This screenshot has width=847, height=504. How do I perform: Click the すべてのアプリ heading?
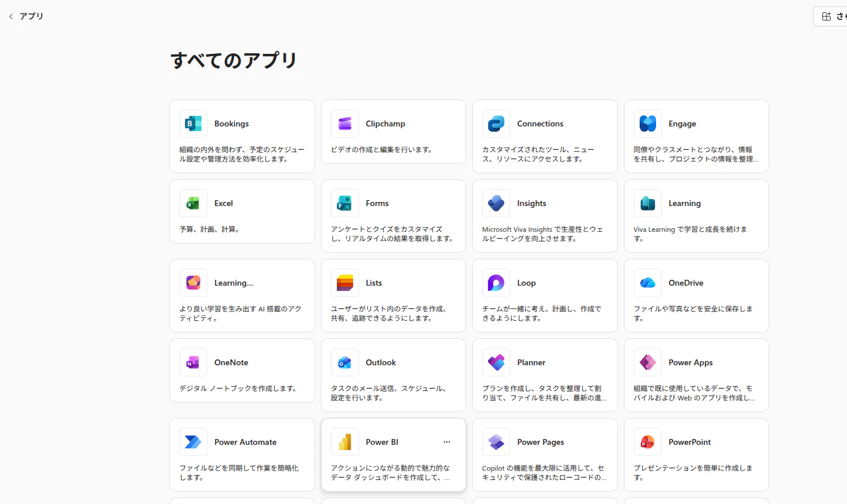[234, 60]
